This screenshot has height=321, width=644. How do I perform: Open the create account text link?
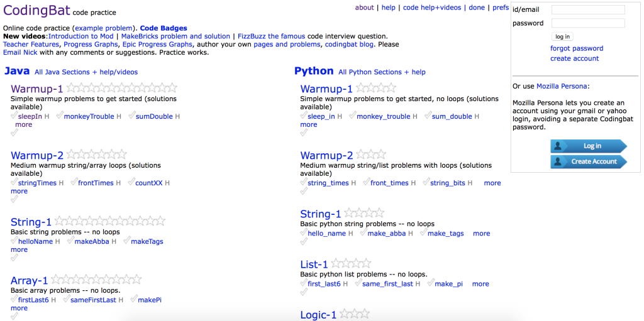click(575, 58)
